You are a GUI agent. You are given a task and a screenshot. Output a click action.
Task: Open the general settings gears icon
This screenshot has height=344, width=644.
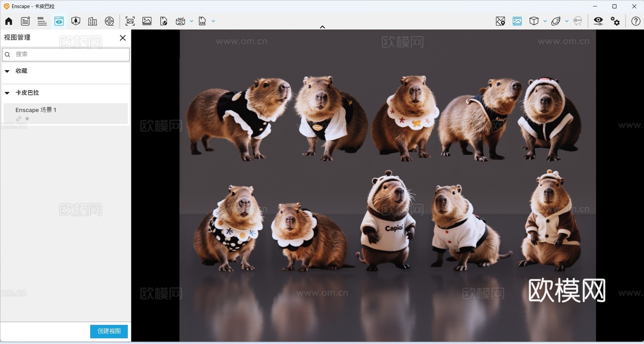pos(615,21)
